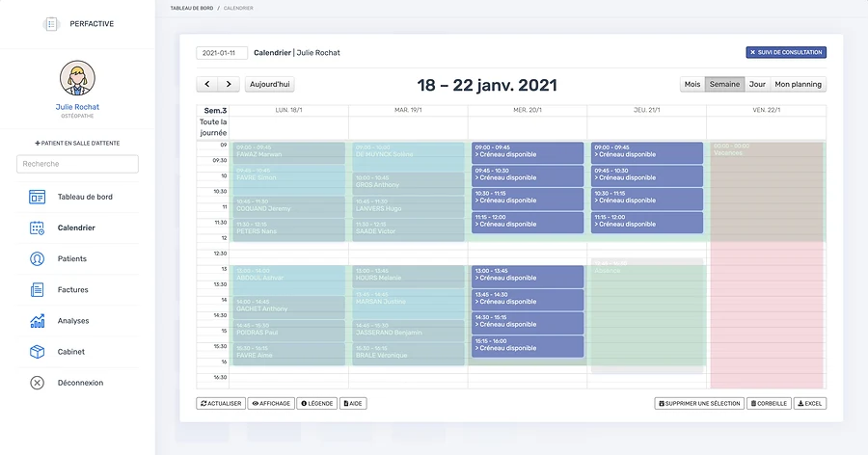Open Analyses menu label
The image size is (868, 455).
tap(73, 320)
